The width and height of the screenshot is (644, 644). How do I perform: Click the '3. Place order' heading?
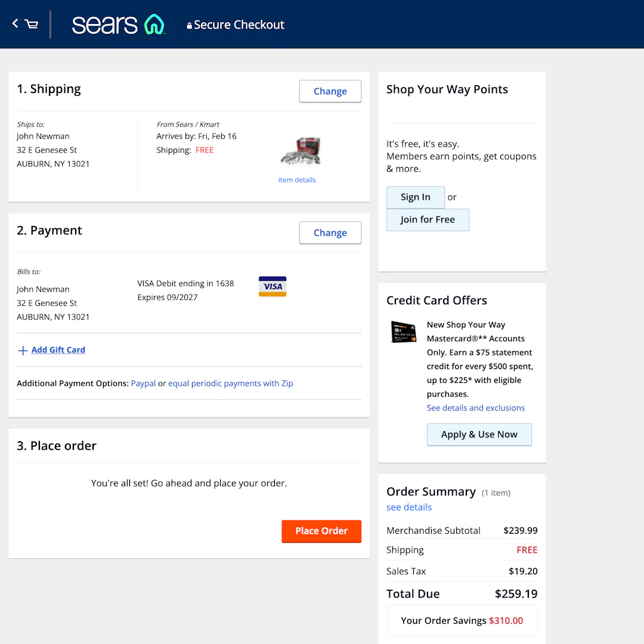click(56, 445)
